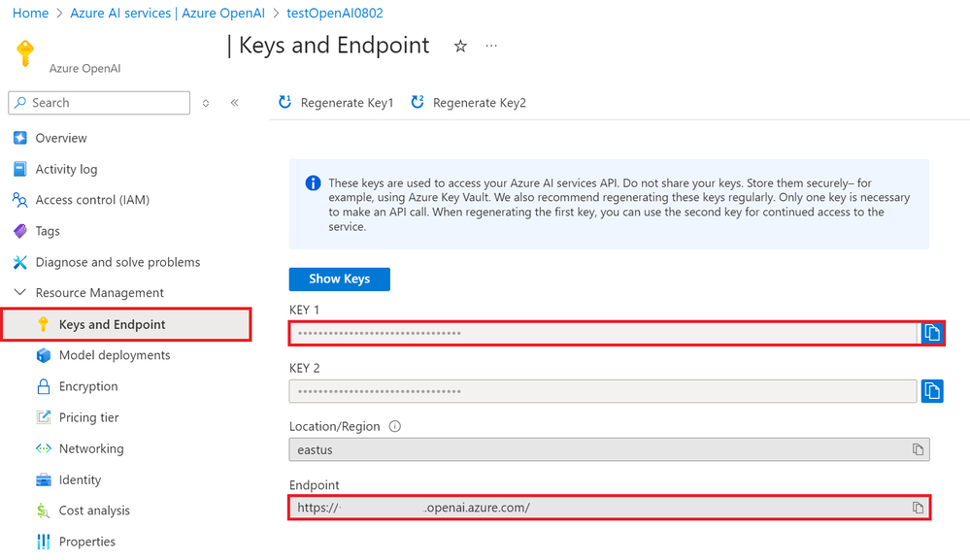Screen dimensions: 970x560
Task: Click the Cost analysis dollar icon
Action: point(43,511)
